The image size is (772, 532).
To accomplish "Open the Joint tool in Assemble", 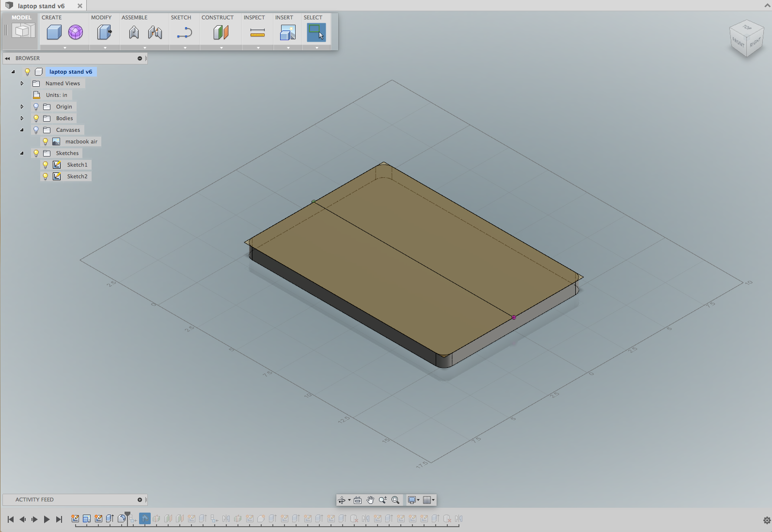I will click(x=134, y=32).
